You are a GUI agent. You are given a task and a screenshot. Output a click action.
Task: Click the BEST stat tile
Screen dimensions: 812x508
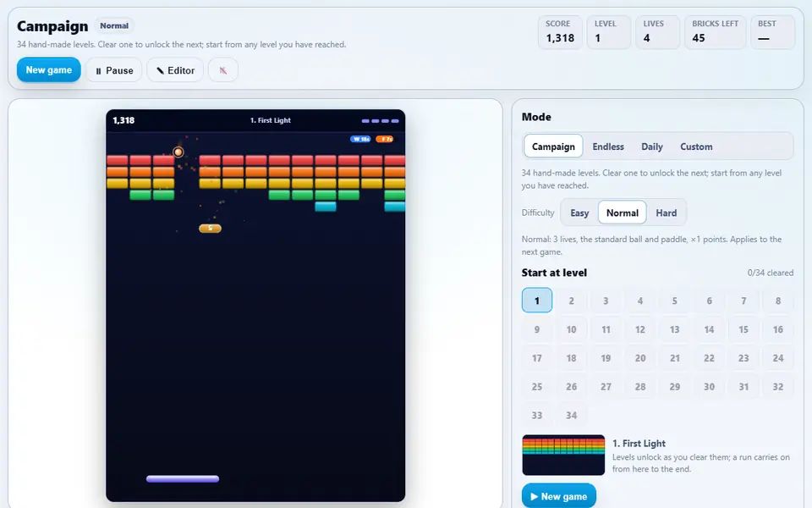click(772, 32)
